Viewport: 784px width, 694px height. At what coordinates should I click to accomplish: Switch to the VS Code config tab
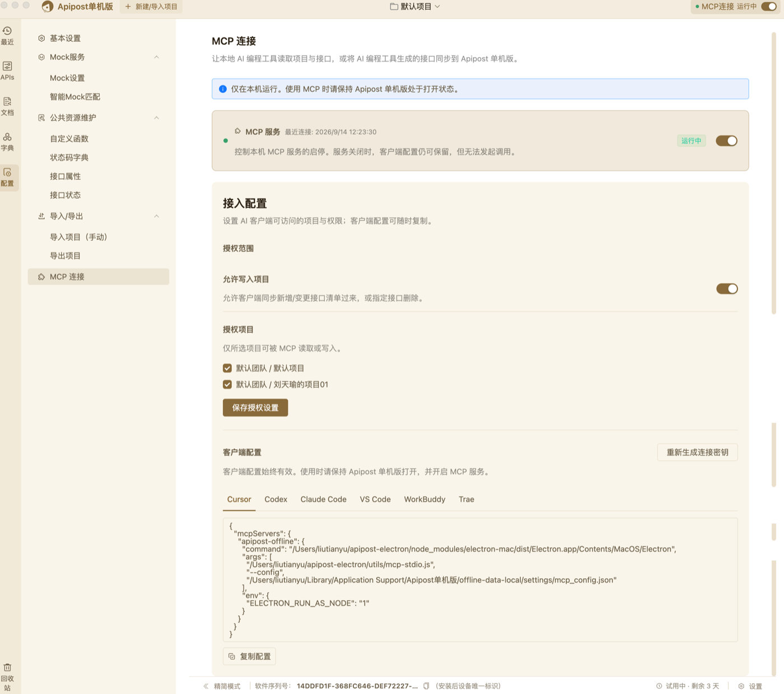[x=375, y=499]
